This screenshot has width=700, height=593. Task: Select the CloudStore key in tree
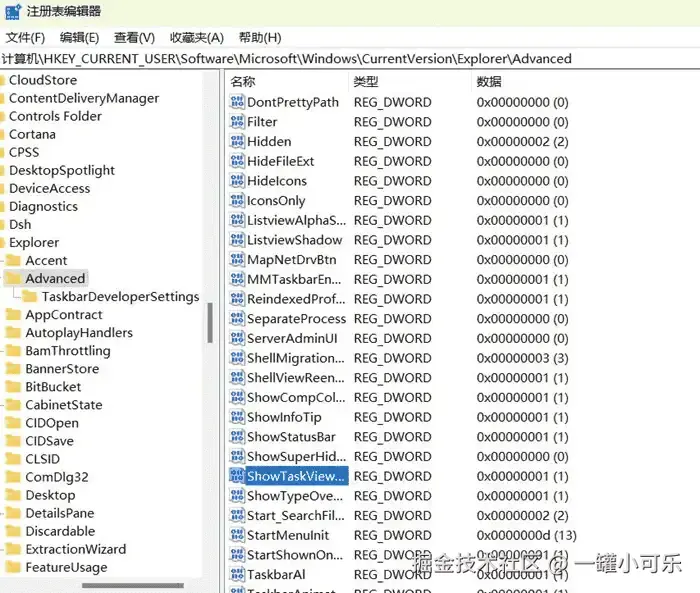pos(43,80)
